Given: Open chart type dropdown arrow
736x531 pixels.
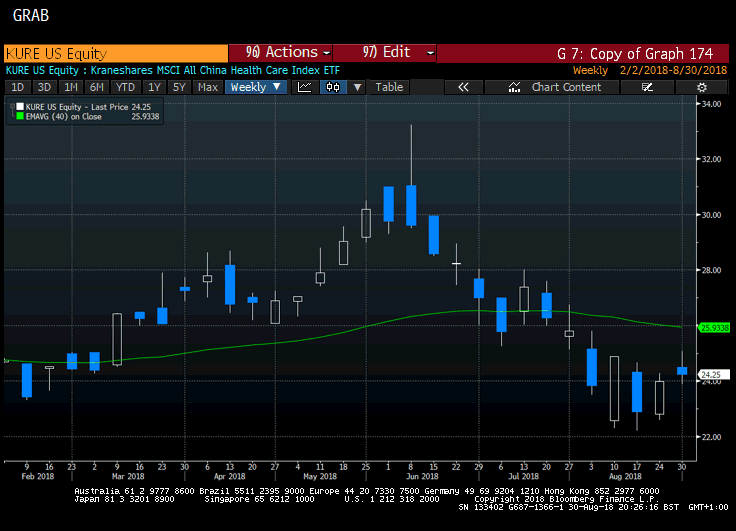Looking at the screenshot, I should tap(357, 87).
